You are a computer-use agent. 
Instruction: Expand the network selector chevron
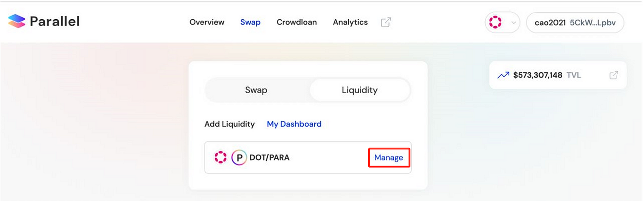click(514, 22)
